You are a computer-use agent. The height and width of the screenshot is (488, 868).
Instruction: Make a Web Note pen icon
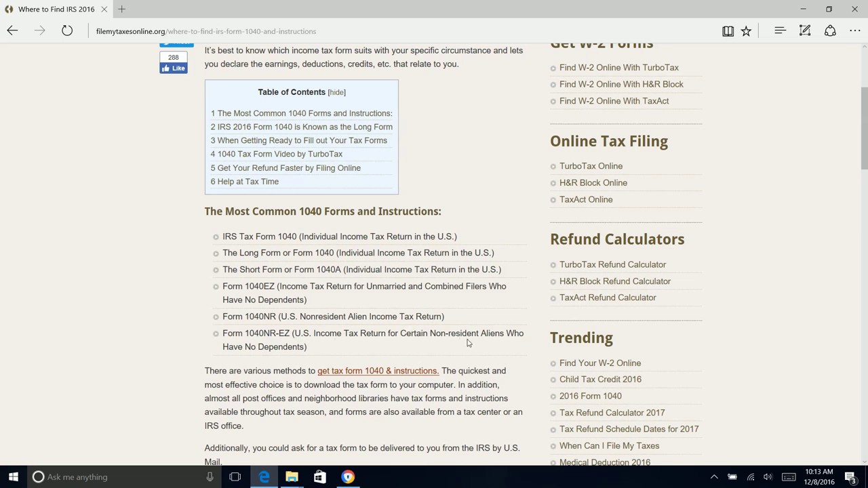tap(805, 30)
